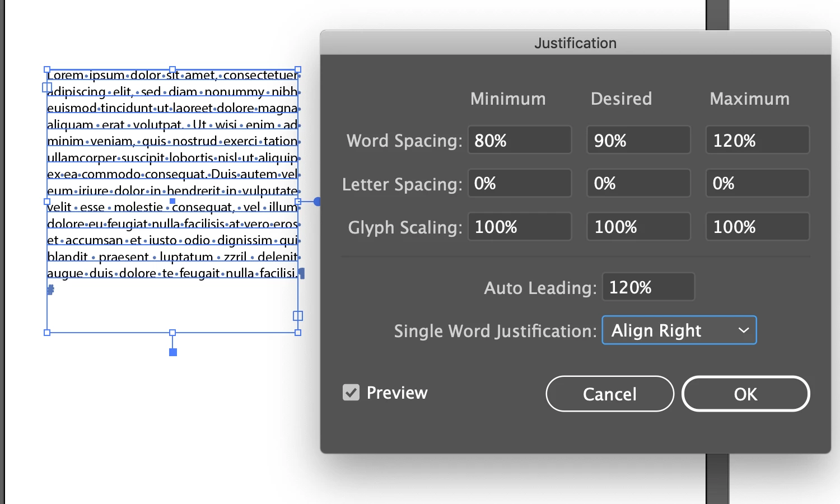Select the Auto Leading field
Screen dimensions: 840x504
click(648, 287)
